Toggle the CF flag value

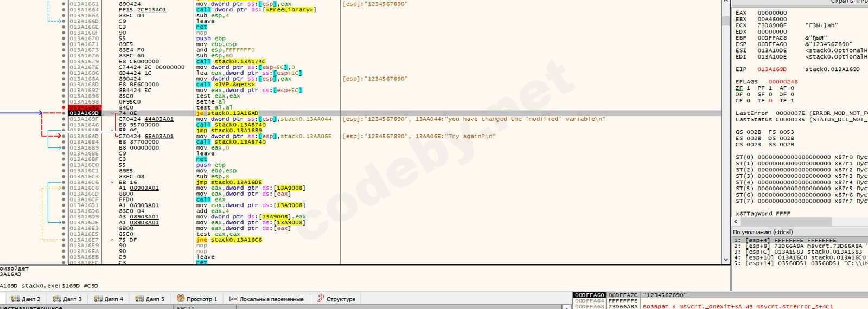(x=749, y=100)
